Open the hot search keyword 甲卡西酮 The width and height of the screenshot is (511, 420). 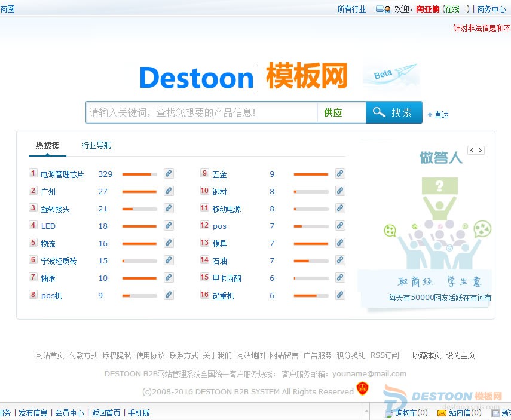coord(227,278)
